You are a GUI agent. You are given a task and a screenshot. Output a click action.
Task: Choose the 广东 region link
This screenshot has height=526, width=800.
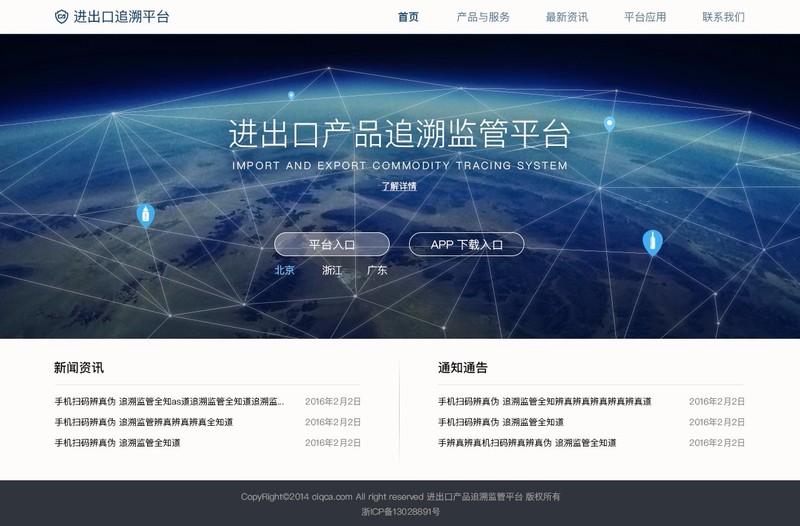(377, 270)
